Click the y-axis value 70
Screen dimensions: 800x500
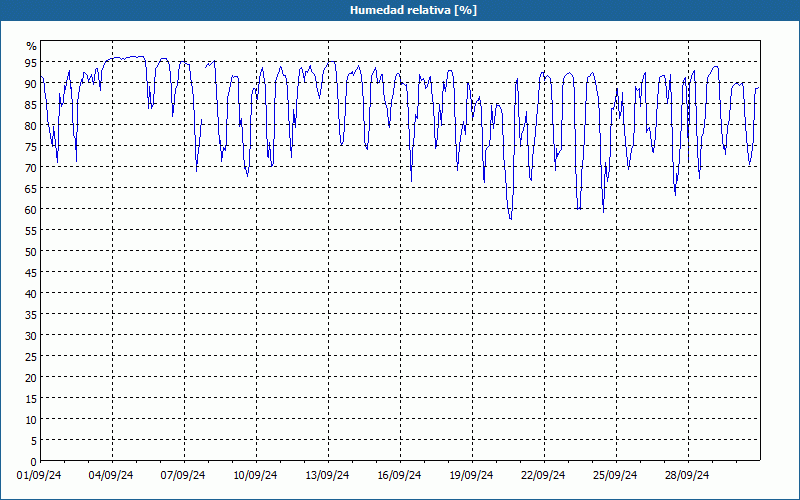(31, 167)
